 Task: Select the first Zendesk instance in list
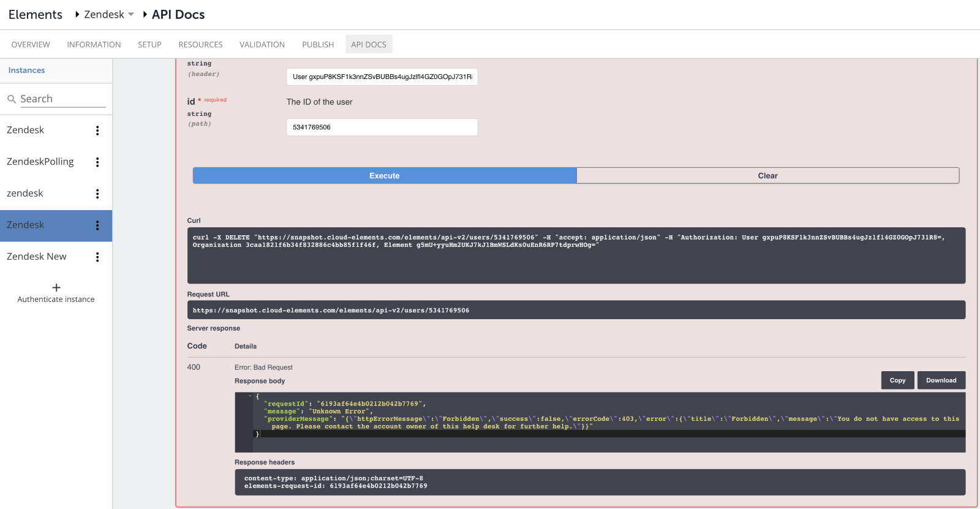pos(26,130)
